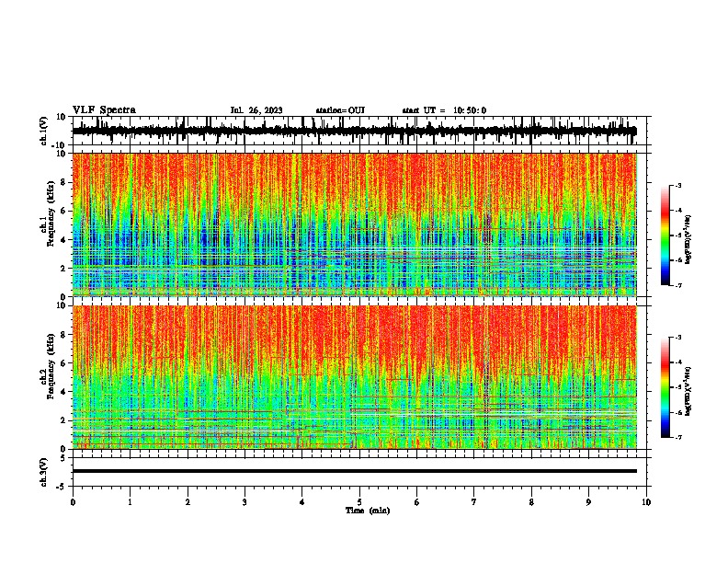Click the "2" kHz tick of ch.1 spectrogram
The width and height of the screenshot is (728, 563).
(64, 268)
